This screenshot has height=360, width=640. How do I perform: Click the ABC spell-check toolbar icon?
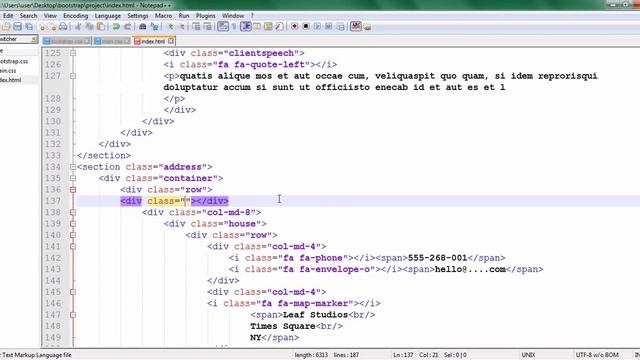coord(356,27)
